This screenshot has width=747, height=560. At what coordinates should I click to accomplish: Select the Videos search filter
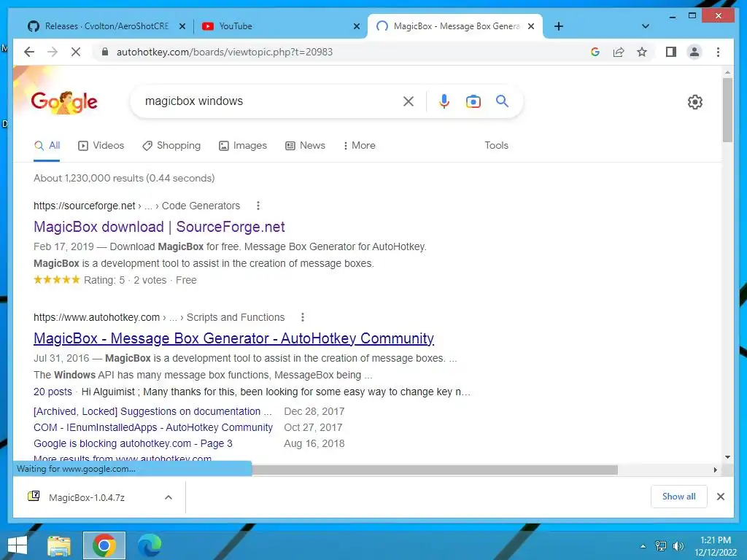tap(101, 146)
